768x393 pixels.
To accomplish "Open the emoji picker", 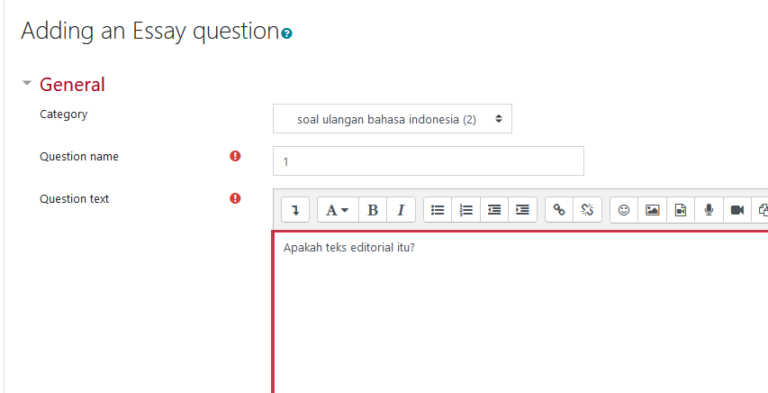I will [624, 210].
